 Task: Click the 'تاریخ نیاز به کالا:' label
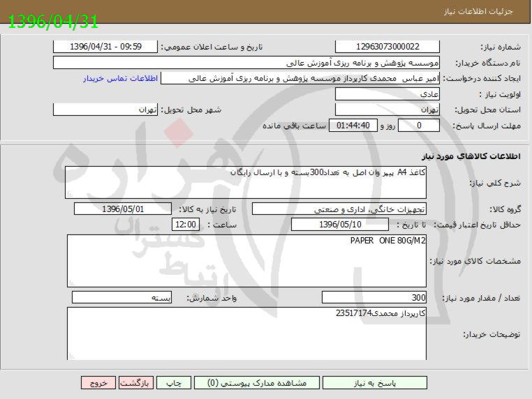click(207, 209)
